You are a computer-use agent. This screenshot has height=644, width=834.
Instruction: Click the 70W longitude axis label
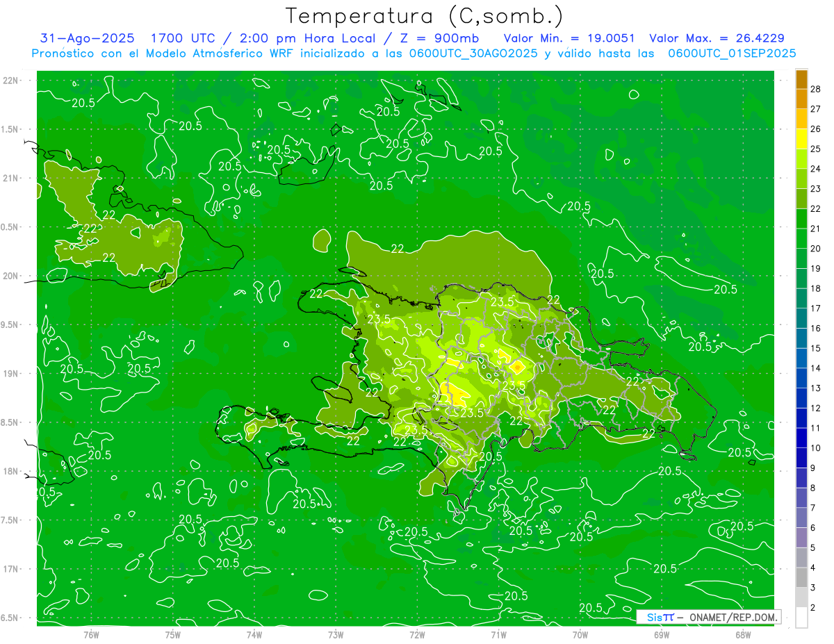580,634
